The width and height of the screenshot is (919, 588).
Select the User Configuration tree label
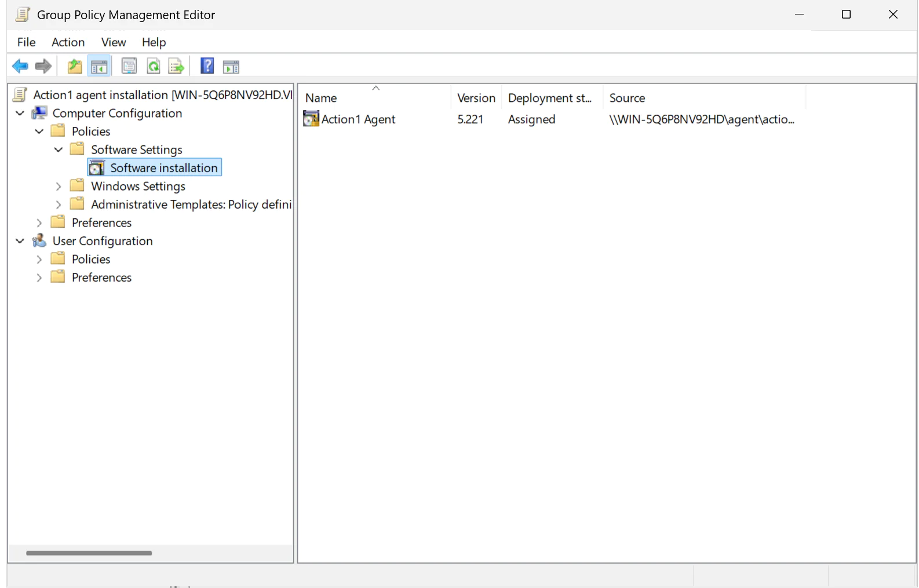(x=103, y=241)
